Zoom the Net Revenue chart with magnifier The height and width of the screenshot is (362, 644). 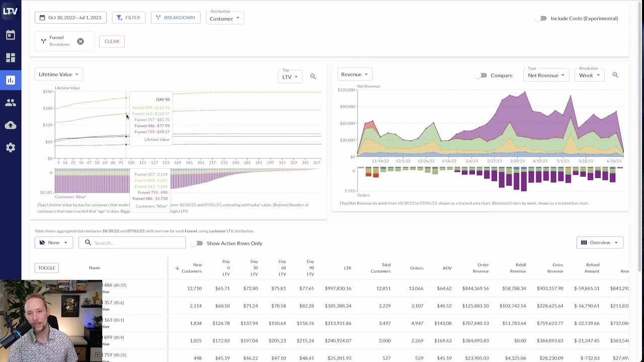[615, 75]
